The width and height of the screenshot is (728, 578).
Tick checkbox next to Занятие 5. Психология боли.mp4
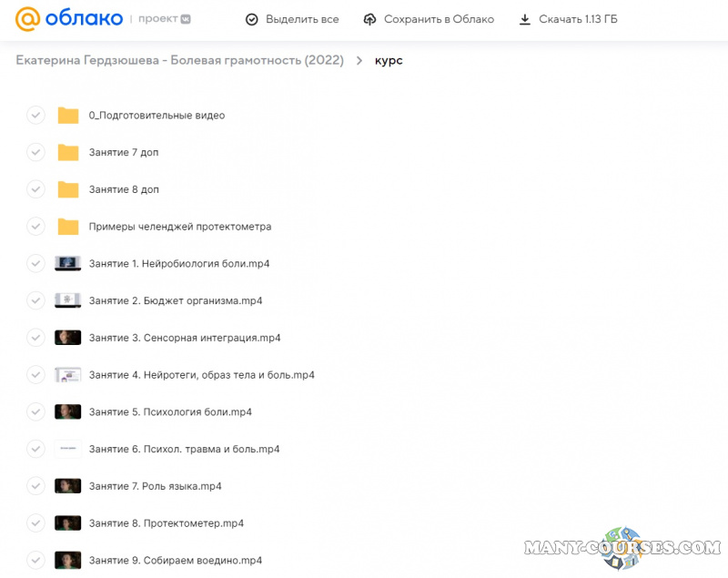click(x=35, y=411)
